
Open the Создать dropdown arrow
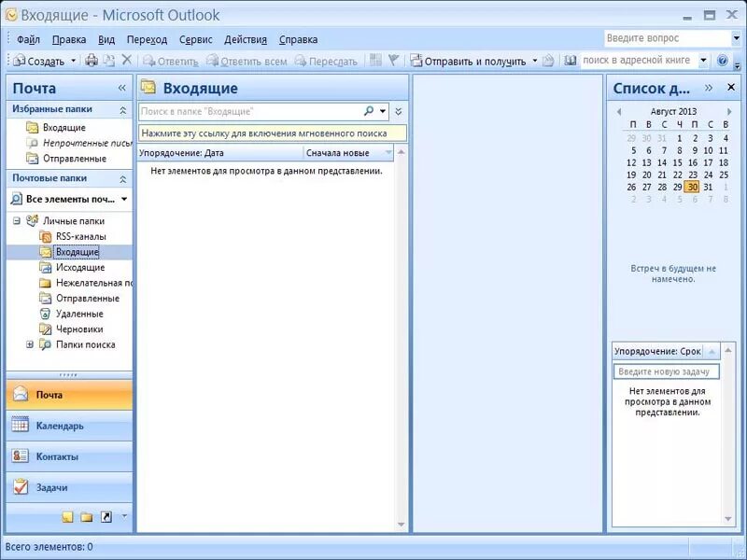click(x=74, y=61)
